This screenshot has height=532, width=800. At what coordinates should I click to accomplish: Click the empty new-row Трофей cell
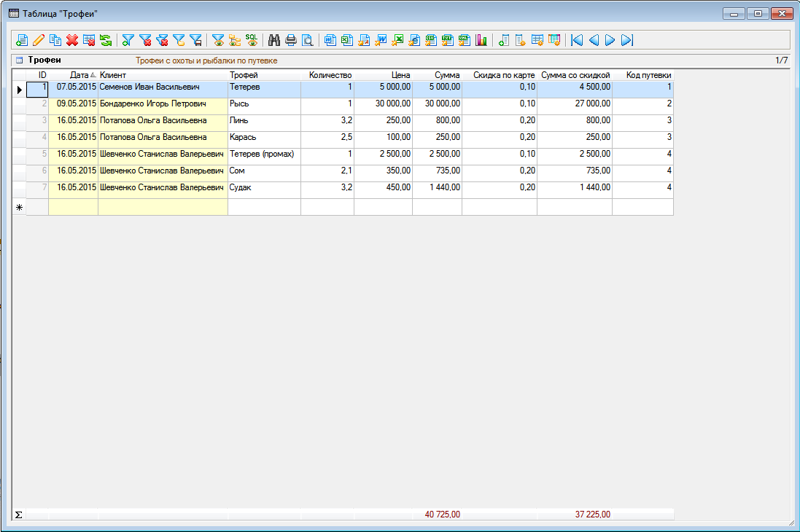coord(264,207)
